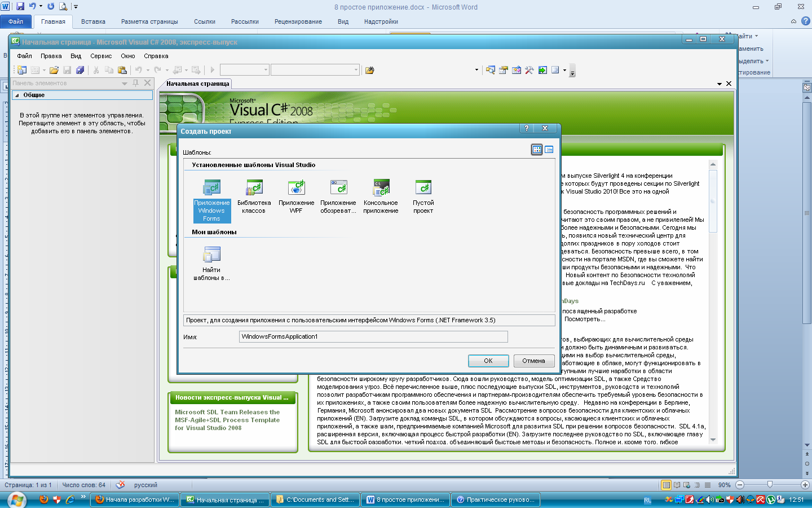Open the Главная ribbon tab in Word
Image resolution: width=812 pixels, height=508 pixels.
pyautogui.click(x=53, y=21)
